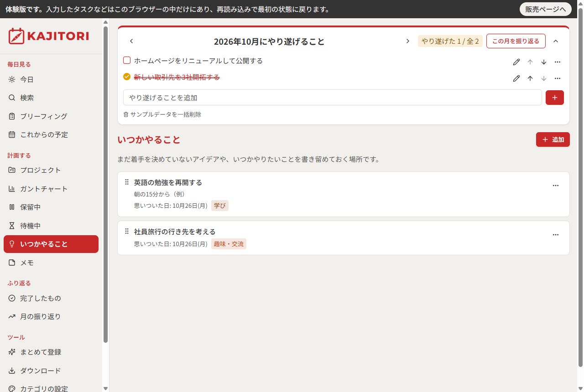Image resolution: width=584 pixels, height=392 pixels.
Task: Click the red plus button to add goal
Action: [x=555, y=98]
